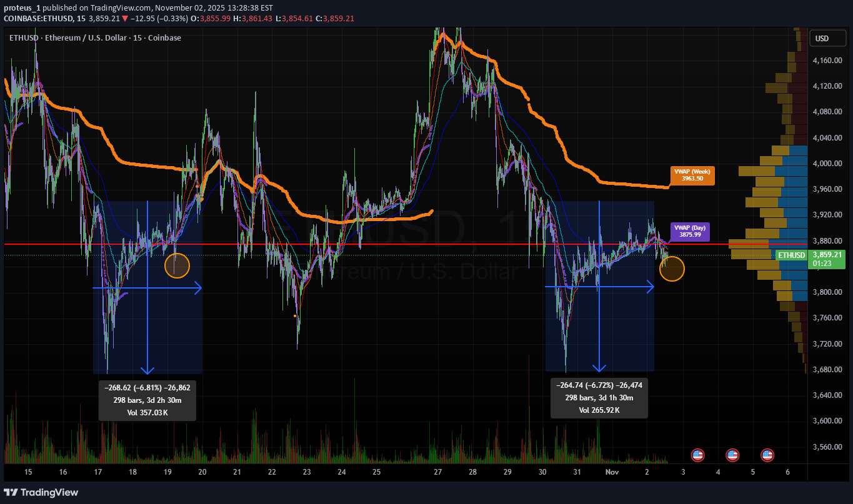Click the small orange dot below the 23rd low
Screen dimensions: 853x504
click(295, 316)
